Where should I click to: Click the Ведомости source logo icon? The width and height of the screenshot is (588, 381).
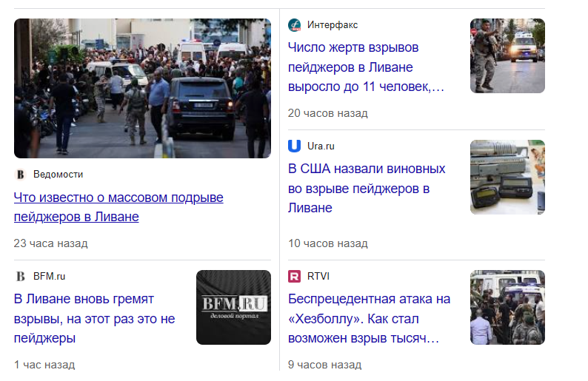[x=20, y=175]
